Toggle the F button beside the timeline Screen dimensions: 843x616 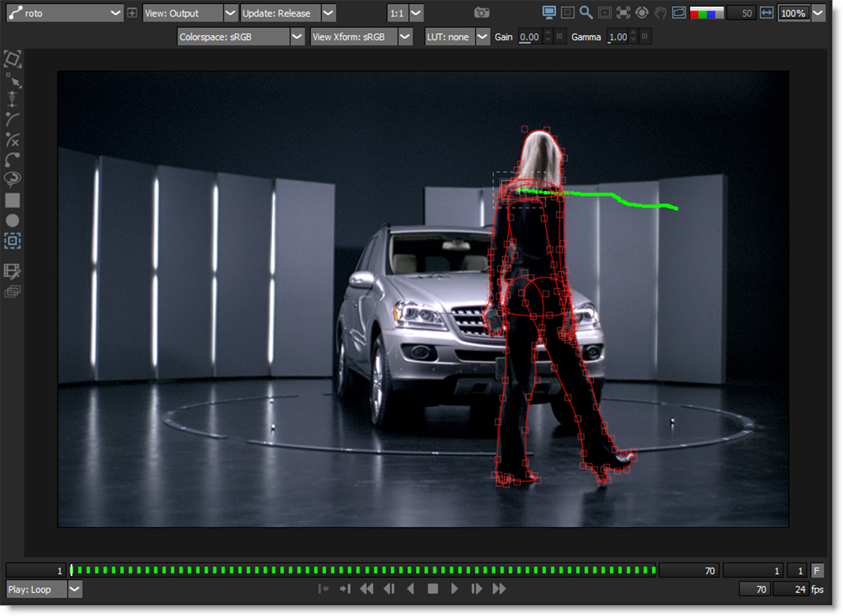point(817,571)
